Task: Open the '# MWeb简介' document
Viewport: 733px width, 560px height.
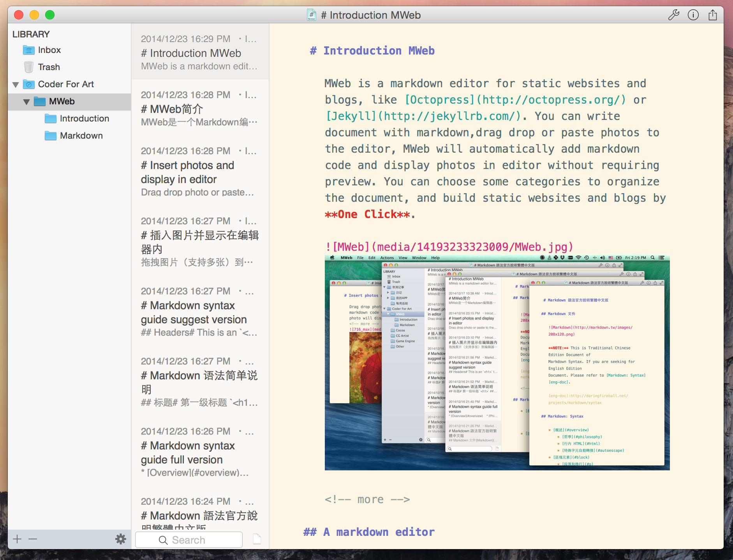Action: pyautogui.click(x=200, y=108)
